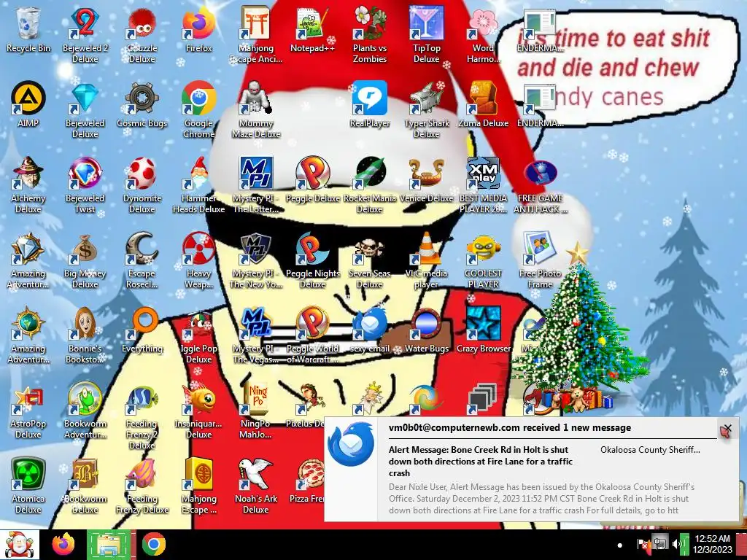Launch Hammer Heads Deluxe shortcut
This screenshot has height=560, width=747.
pyautogui.click(x=198, y=184)
